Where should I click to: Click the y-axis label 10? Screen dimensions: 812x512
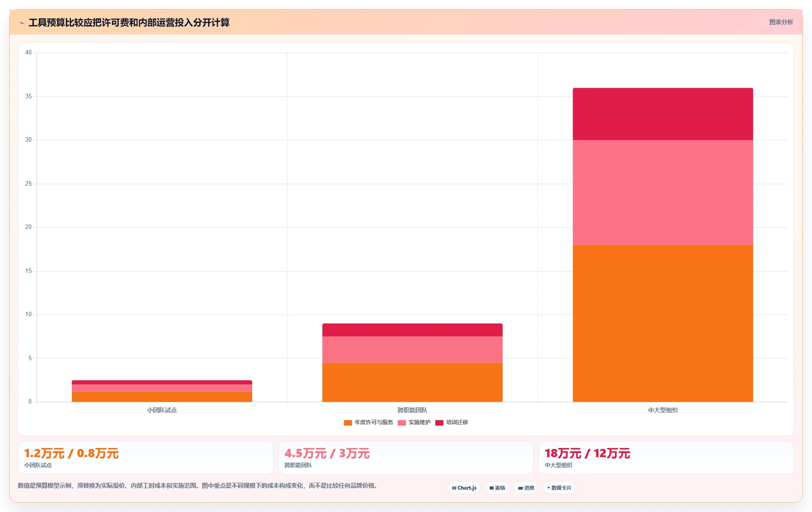[28, 315]
